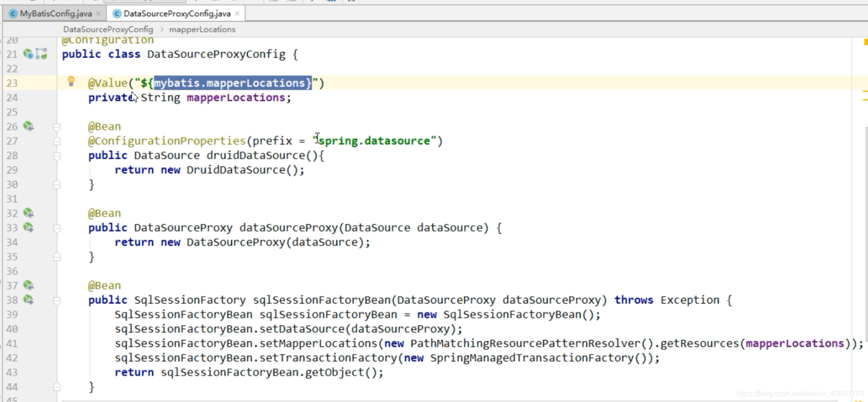Image resolution: width=868 pixels, height=402 pixels.
Task: Click the fold end marker at line 44
Action: pos(57,387)
